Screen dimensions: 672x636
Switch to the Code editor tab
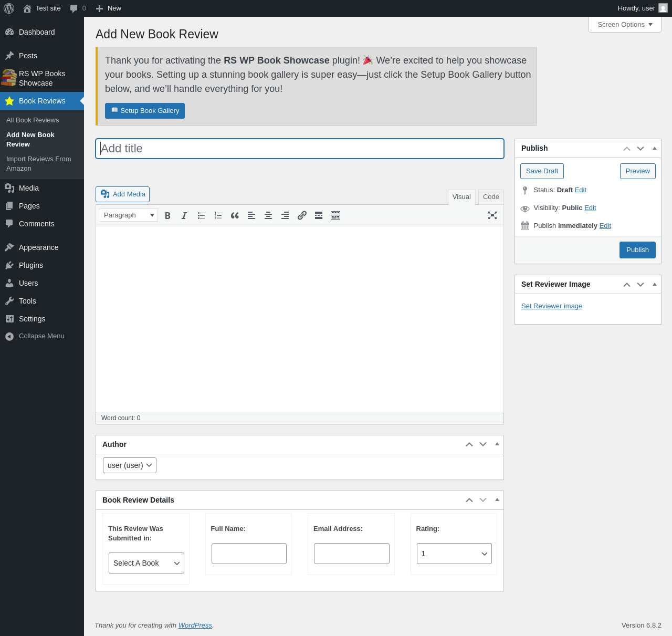point(491,197)
